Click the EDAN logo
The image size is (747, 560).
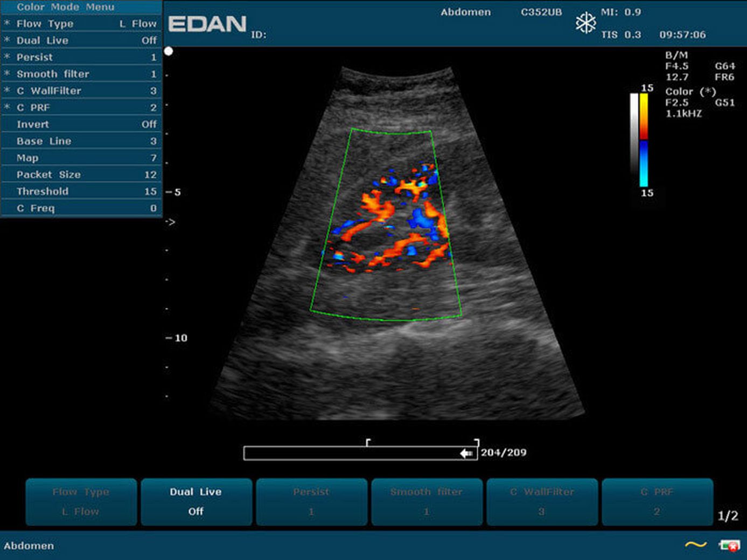click(207, 24)
